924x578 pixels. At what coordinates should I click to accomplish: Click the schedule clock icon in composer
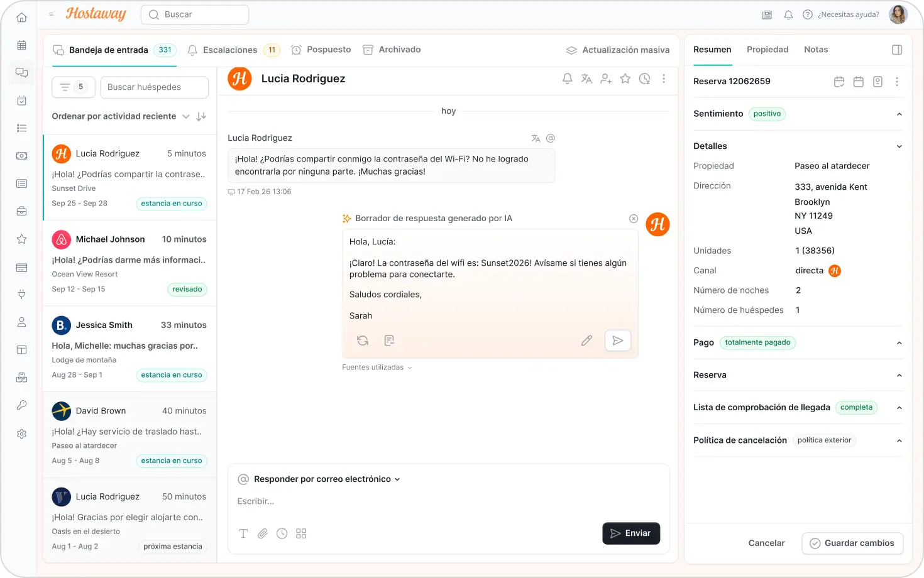coord(282,533)
